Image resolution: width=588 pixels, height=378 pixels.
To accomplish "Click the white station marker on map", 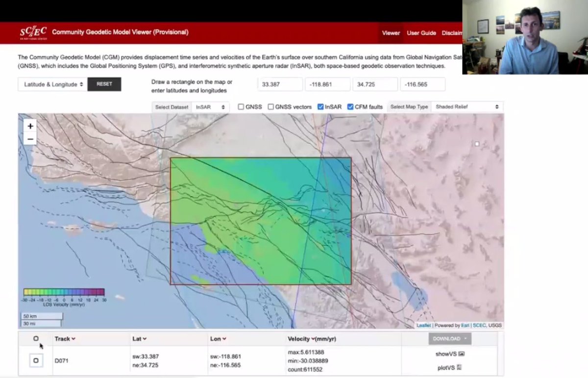I will [477, 144].
